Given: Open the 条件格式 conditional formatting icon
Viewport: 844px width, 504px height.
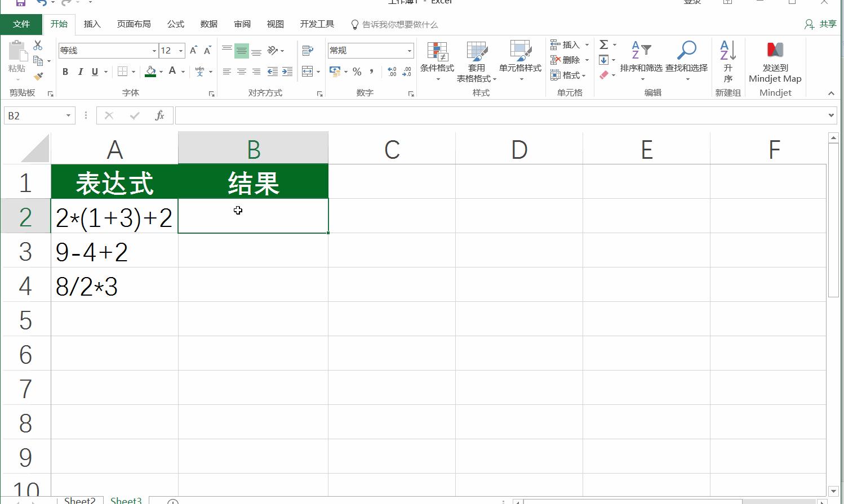Looking at the screenshot, I should 437,59.
